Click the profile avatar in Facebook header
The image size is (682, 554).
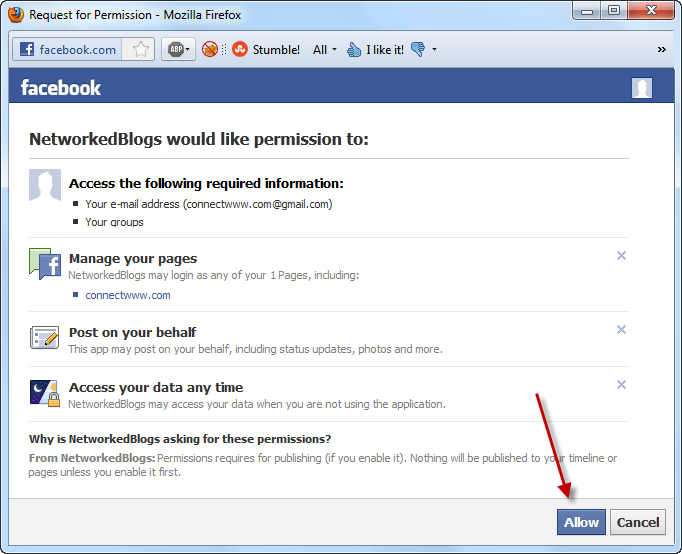642,88
